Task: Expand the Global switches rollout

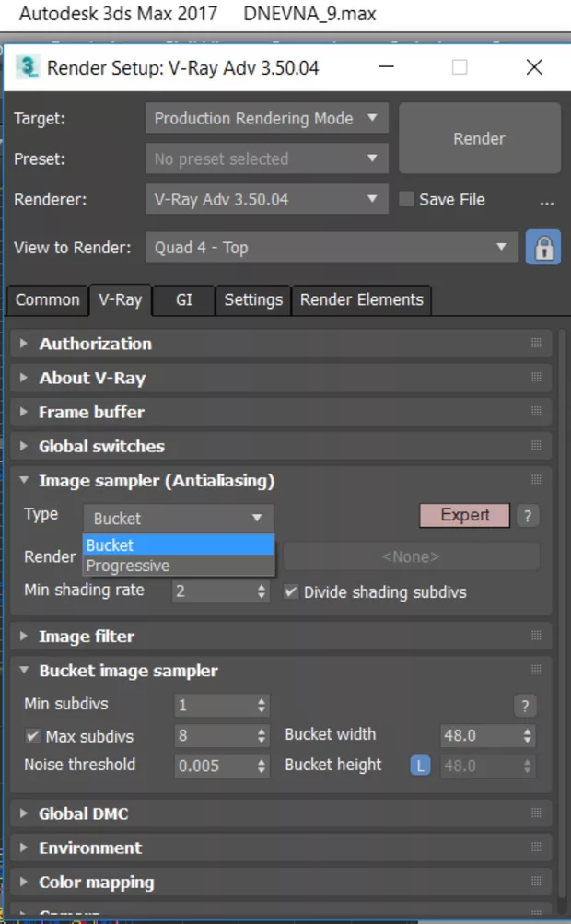Action: coord(101,446)
